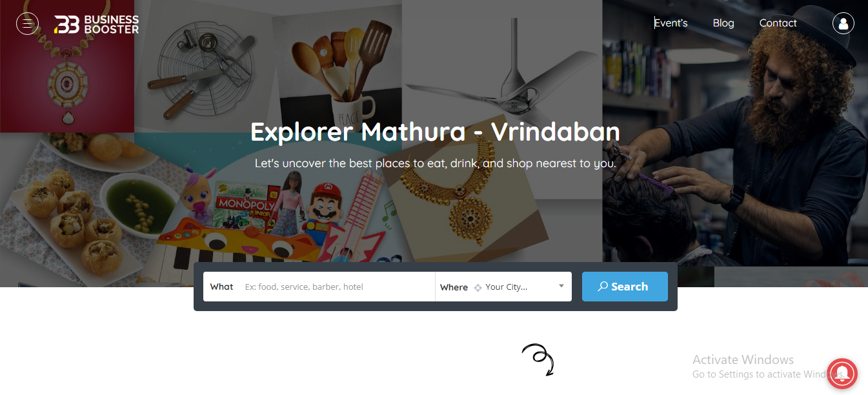Focus the What search input field
The width and height of the screenshot is (868, 395).
point(319,287)
